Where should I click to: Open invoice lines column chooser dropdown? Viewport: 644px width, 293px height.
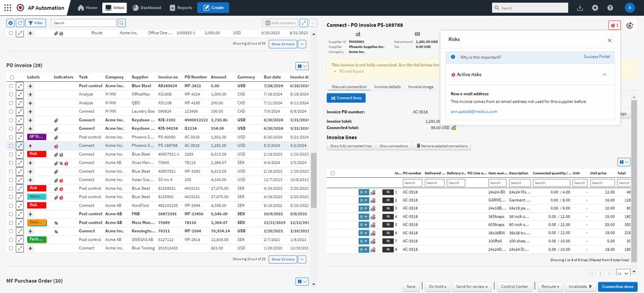click(624, 162)
